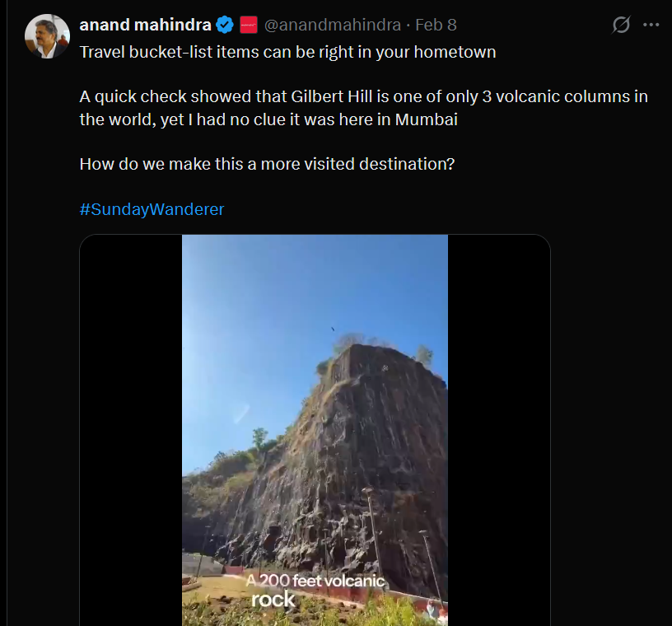Play the Gilbert Hill video

315,430
